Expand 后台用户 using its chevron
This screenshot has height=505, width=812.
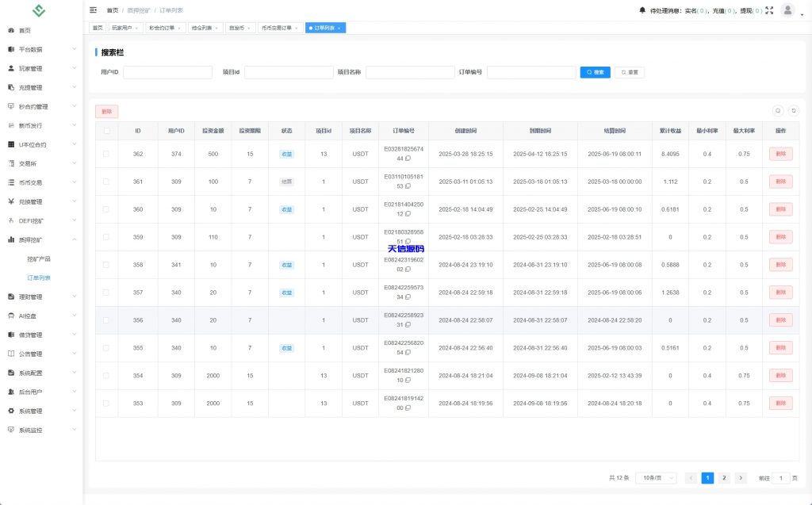click(74, 392)
